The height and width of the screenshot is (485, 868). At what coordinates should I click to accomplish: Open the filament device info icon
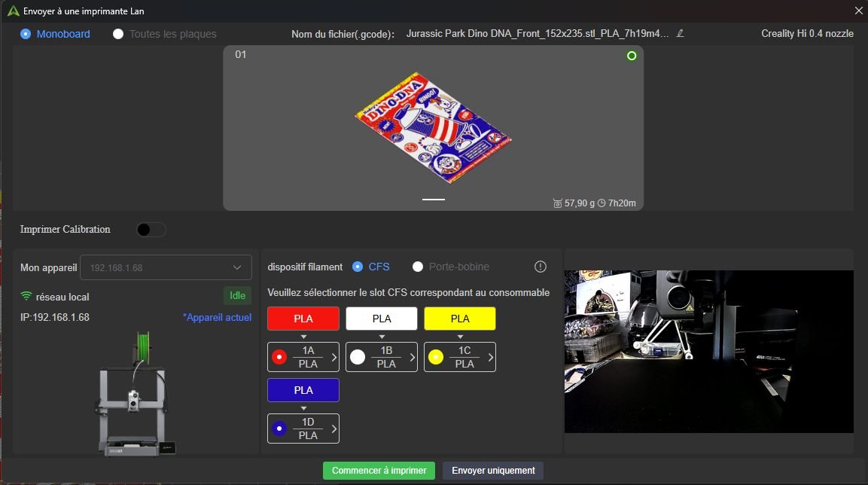coord(541,267)
